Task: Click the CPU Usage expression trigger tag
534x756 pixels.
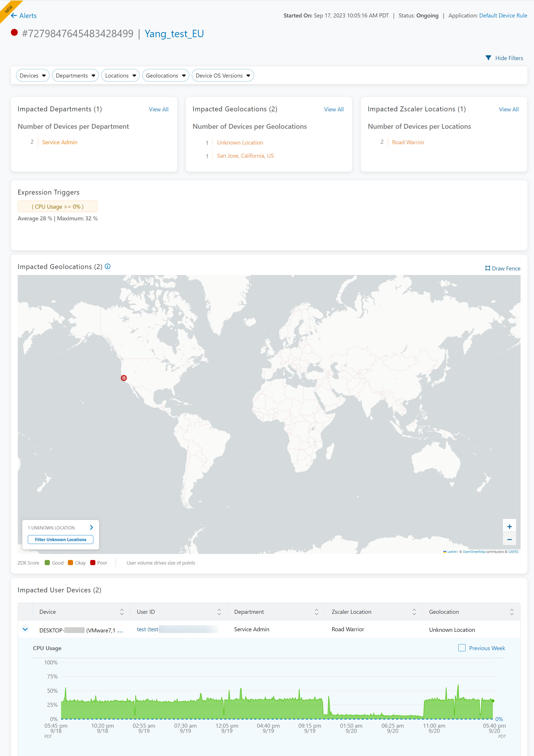Action: pos(58,206)
